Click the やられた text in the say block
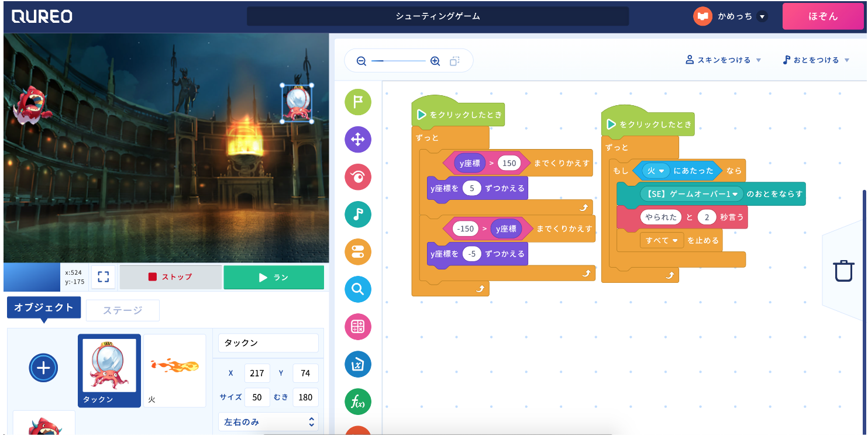 pos(662,217)
